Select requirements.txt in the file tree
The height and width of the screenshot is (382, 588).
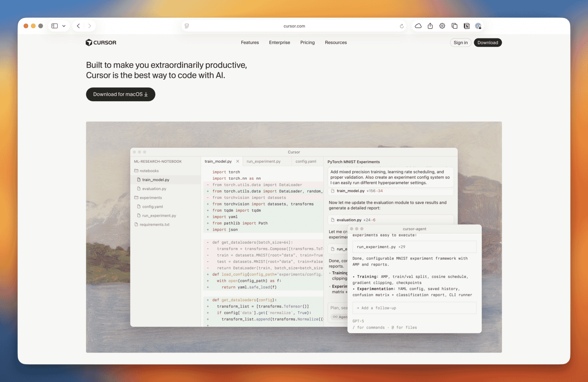tap(152, 225)
